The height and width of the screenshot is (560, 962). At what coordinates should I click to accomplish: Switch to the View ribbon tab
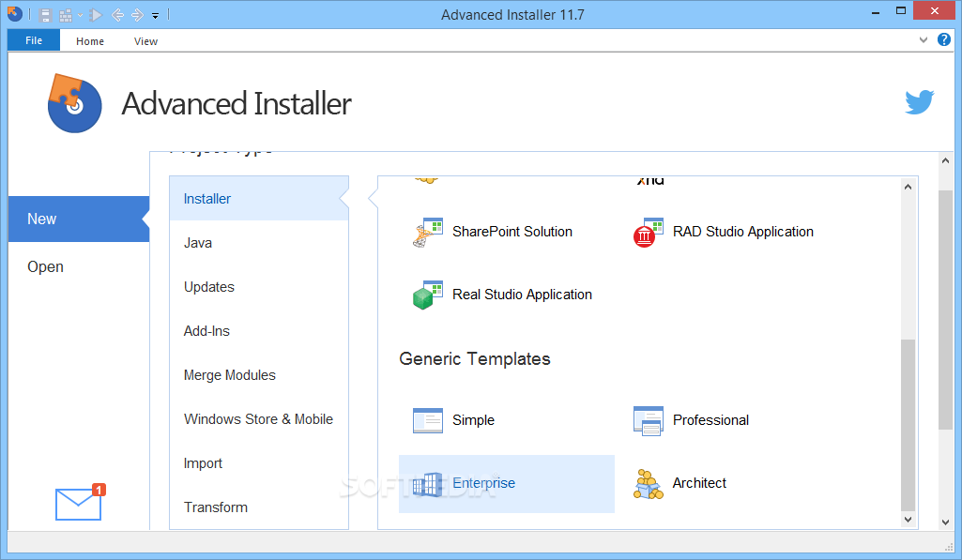click(x=145, y=41)
